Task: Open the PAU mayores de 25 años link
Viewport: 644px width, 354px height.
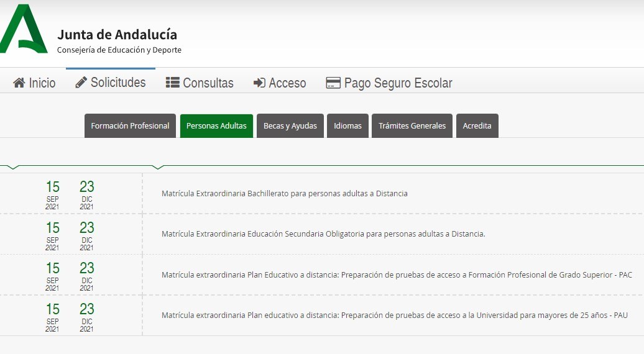Action: pyautogui.click(x=394, y=315)
